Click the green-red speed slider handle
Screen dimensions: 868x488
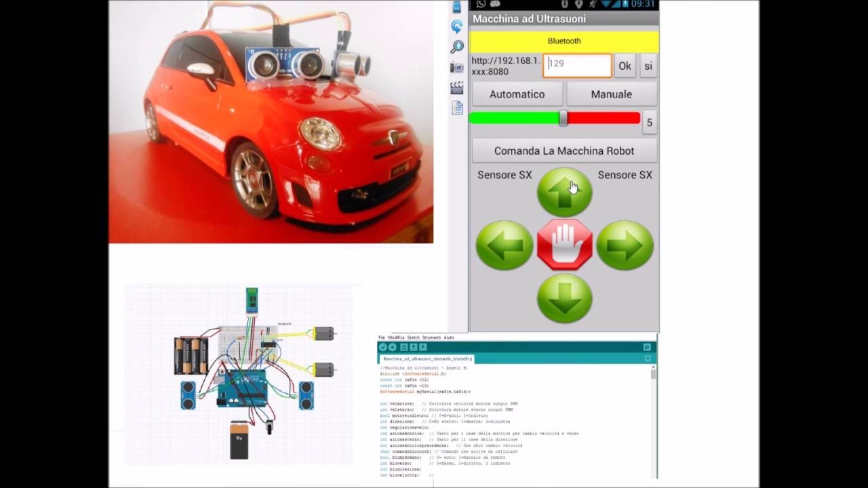(563, 119)
